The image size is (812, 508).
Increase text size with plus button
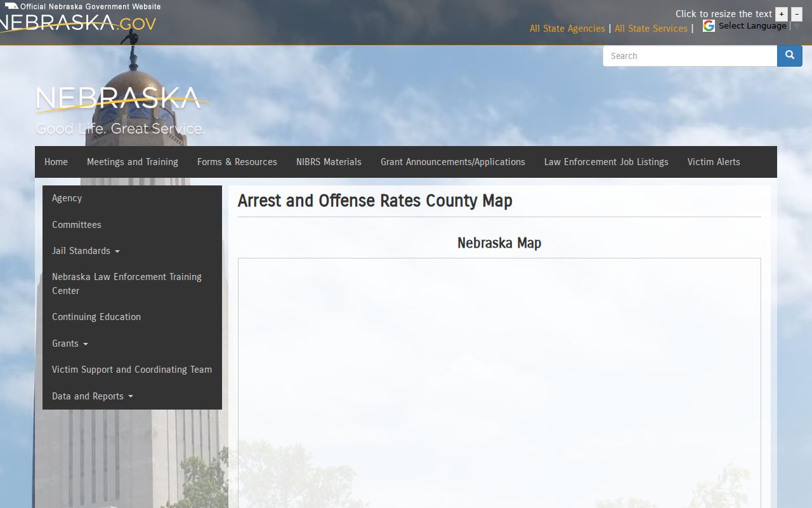(x=782, y=14)
